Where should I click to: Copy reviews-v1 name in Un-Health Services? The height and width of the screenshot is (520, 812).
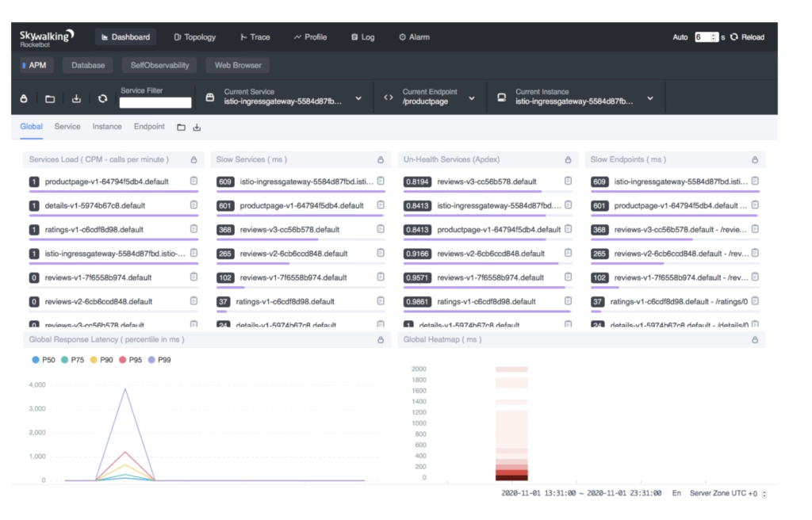[x=568, y=277]
